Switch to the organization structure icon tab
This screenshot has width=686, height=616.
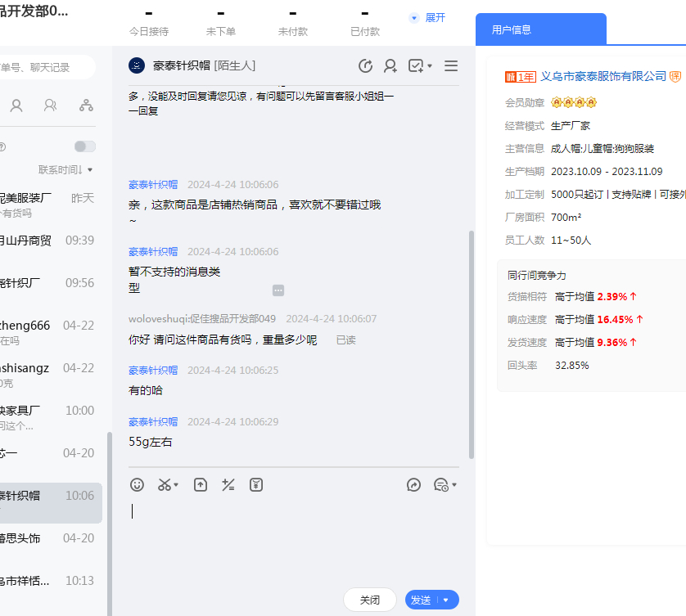click(x=86, y=106)
